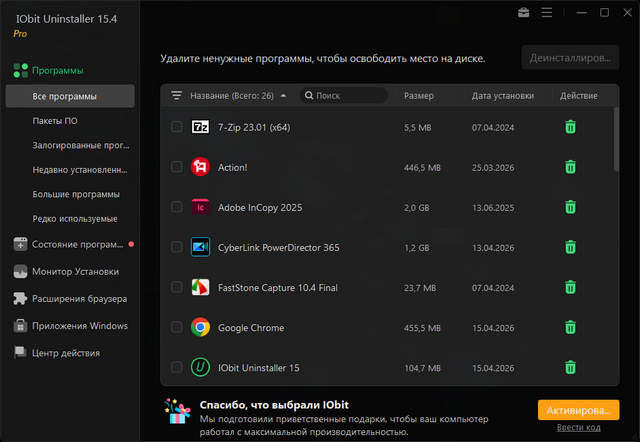The width and height of the screenshot is (640, 442).
Task: Delete Action! with its trash icon
Action: 571,167
